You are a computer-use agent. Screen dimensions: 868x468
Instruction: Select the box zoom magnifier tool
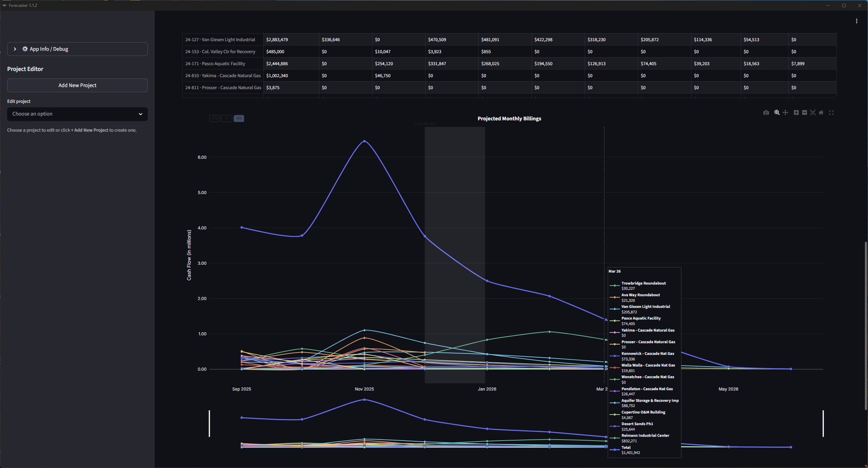click(777, 112)
